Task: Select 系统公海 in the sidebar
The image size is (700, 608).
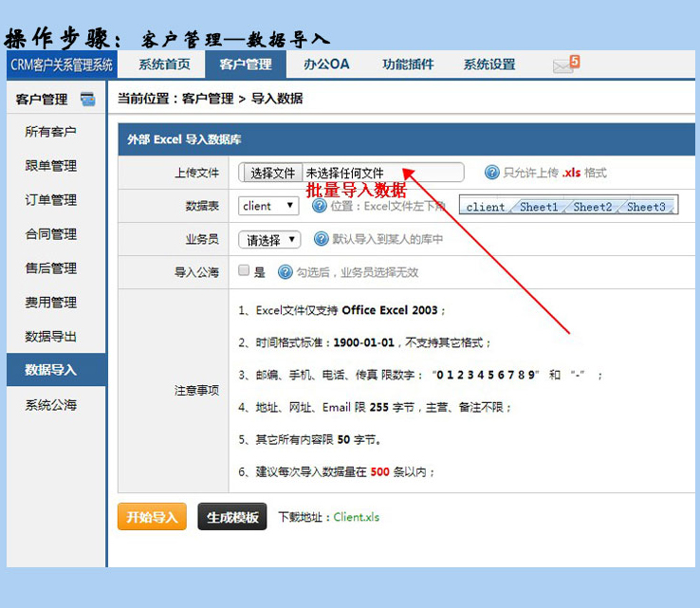Action: pyautogui.click(x=51, y=405)
